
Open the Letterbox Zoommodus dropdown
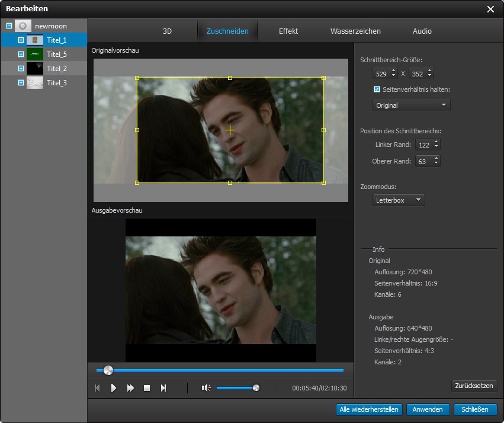(x=399, y=200)
